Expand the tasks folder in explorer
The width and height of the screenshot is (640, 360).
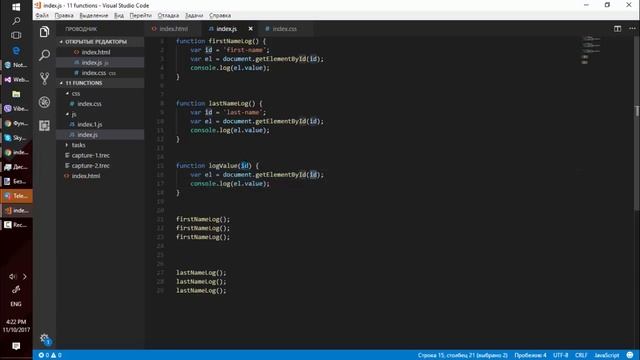pos(100,145)
